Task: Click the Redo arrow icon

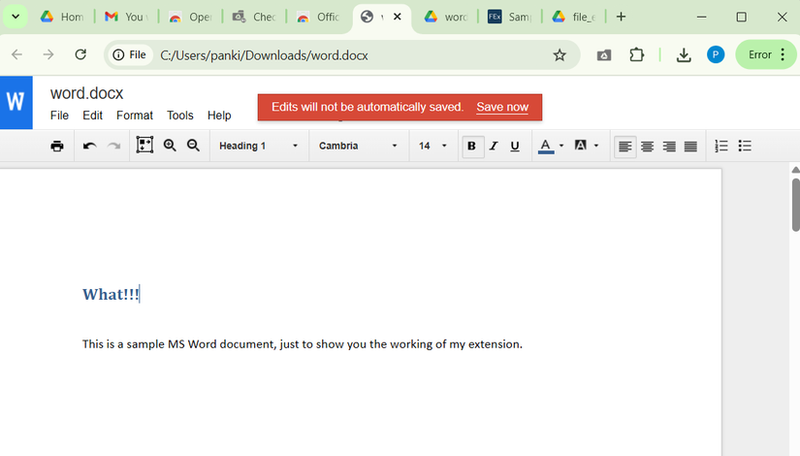Action: click(114, 146)
